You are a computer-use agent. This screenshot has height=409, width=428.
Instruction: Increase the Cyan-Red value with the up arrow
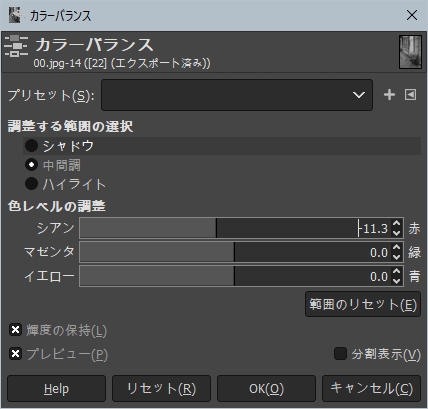point(396,224)
